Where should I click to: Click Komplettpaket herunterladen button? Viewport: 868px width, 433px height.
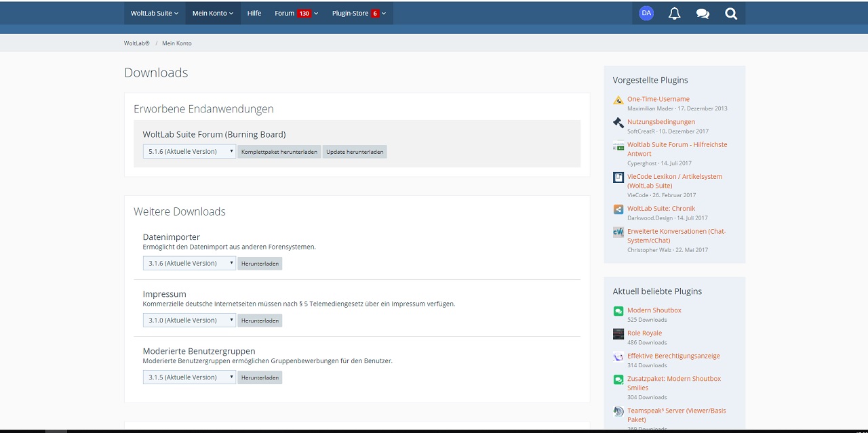(279, 152)
